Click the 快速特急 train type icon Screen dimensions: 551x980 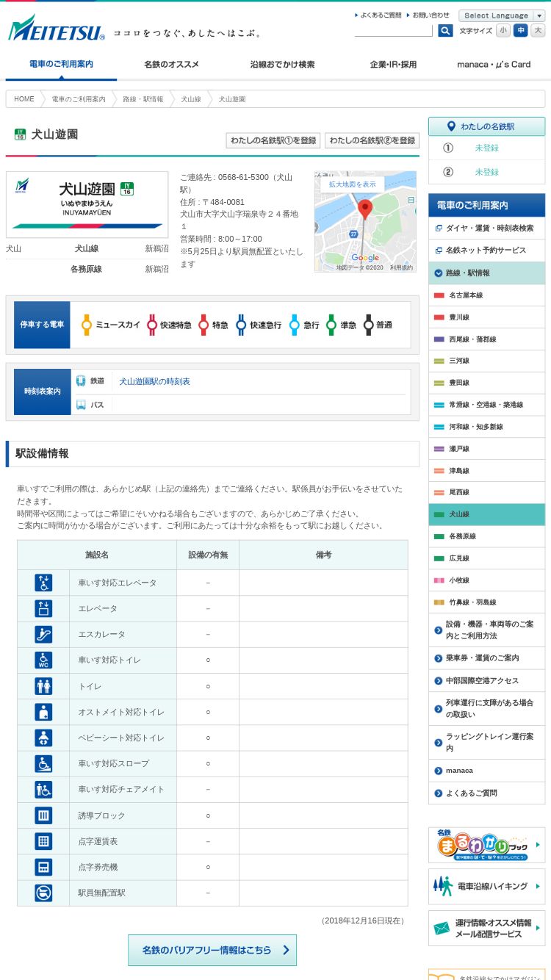click(x=152, y=325)
